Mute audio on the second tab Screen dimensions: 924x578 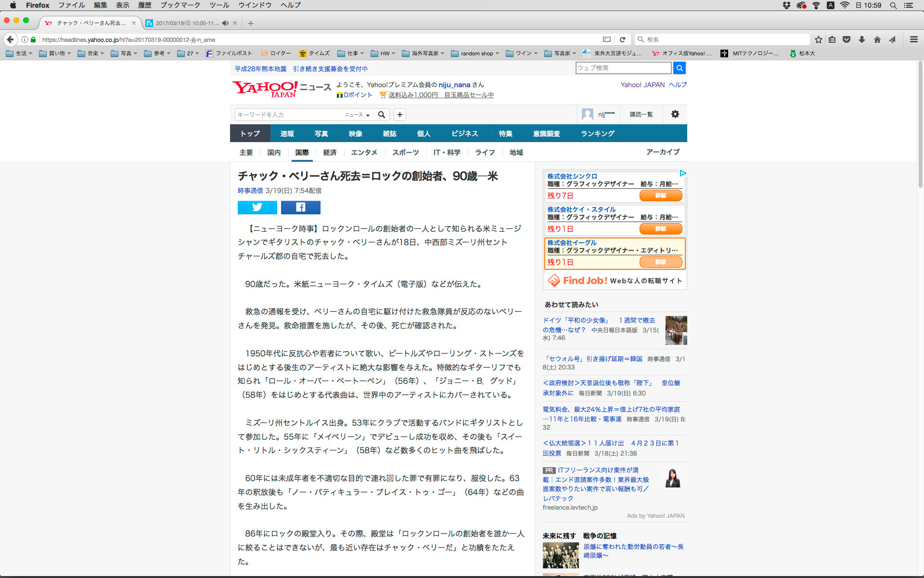[x=225, y=23]
